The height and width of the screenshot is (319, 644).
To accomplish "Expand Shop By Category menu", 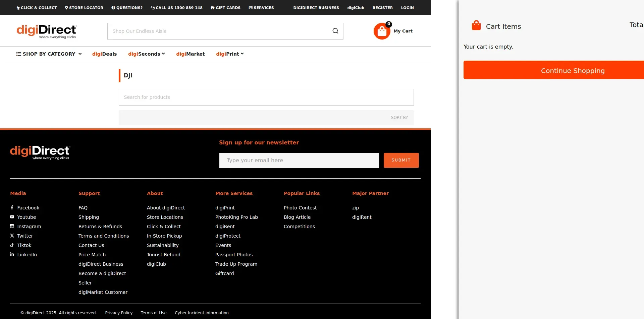I will (49, 54).
